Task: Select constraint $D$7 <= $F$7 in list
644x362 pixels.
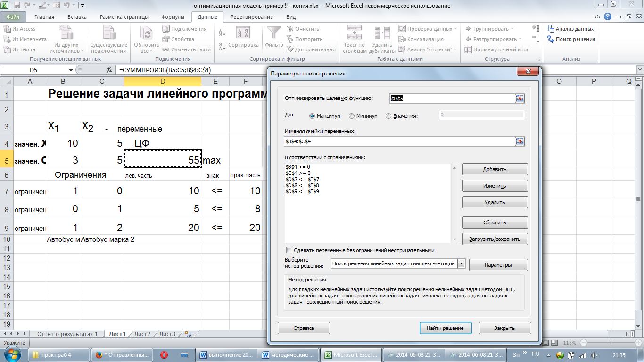Action: pyautogui.click(x=302, y=179)
